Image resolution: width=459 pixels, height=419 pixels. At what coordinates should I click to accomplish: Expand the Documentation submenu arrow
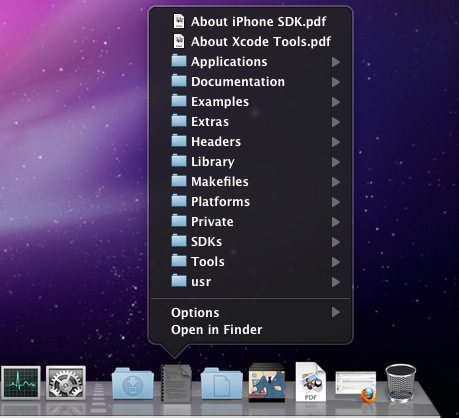(336, 82)
